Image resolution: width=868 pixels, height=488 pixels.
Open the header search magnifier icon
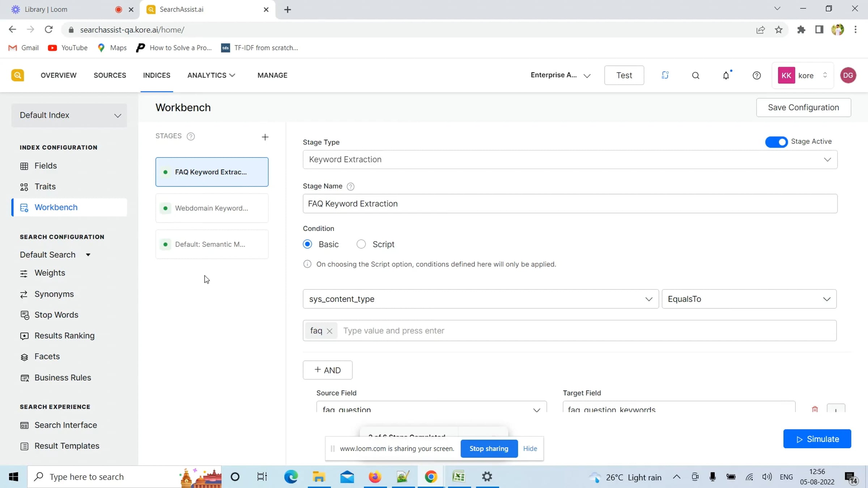click(x=695, y=76)
